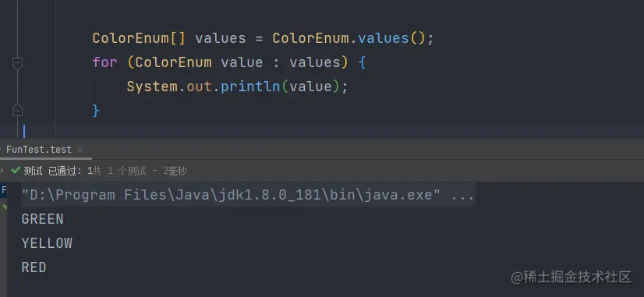Expand the test results chevron
This screenshot has width=644, height=297.
click(x=2, y=171)
